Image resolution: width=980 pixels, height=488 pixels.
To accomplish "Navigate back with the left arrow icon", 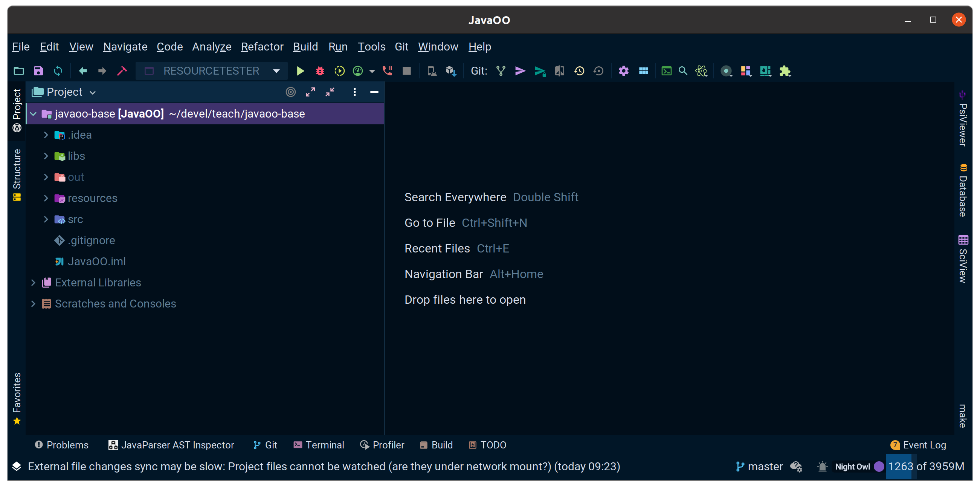I will coord(83,71).
